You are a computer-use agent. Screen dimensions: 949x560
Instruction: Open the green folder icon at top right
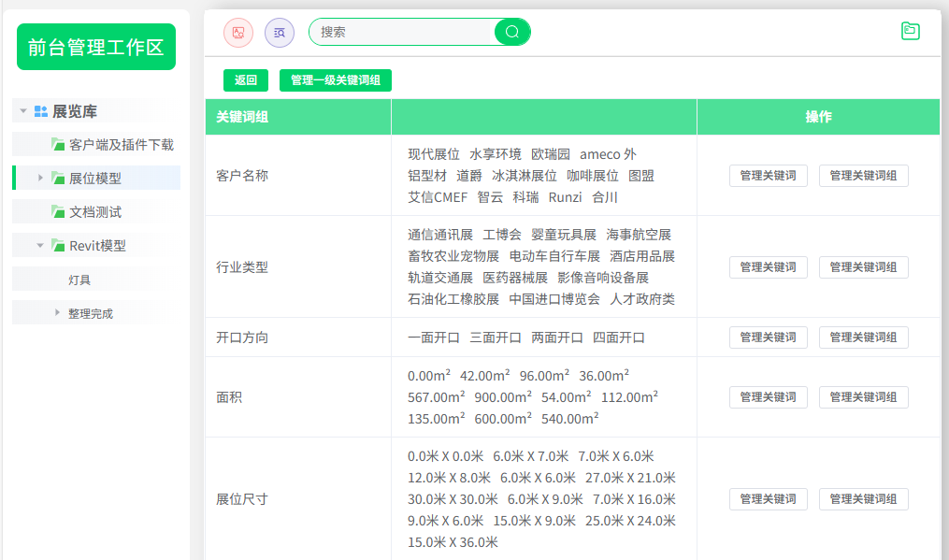coord(910,30)
